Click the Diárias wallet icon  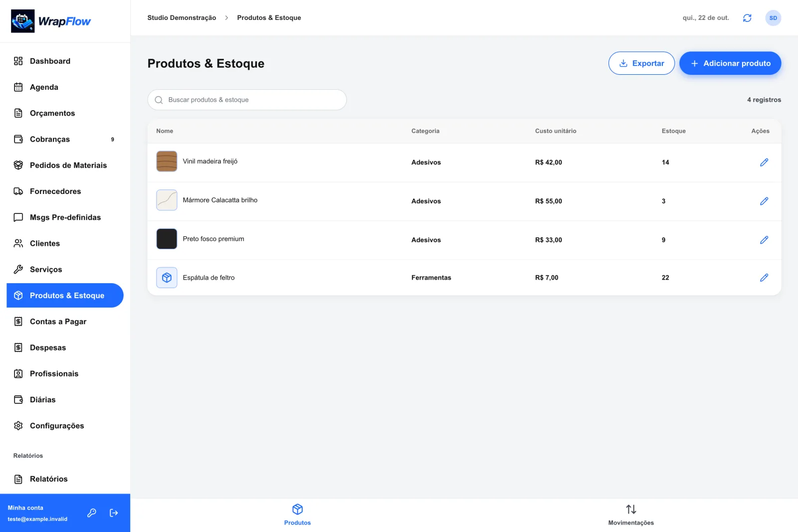18,399
